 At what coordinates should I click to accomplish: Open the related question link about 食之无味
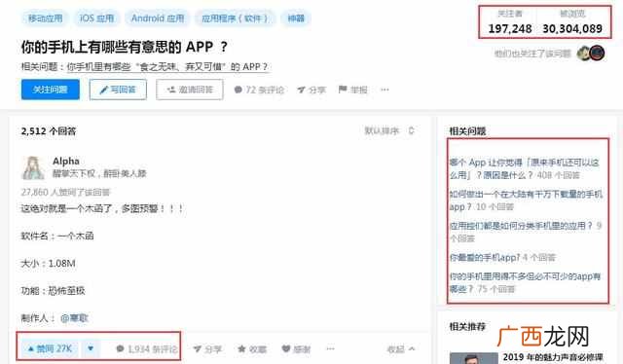tap(168, 67)
